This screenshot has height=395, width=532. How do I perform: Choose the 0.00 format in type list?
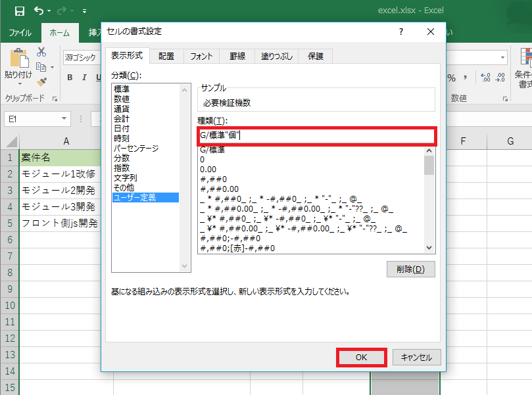point(312,169)
